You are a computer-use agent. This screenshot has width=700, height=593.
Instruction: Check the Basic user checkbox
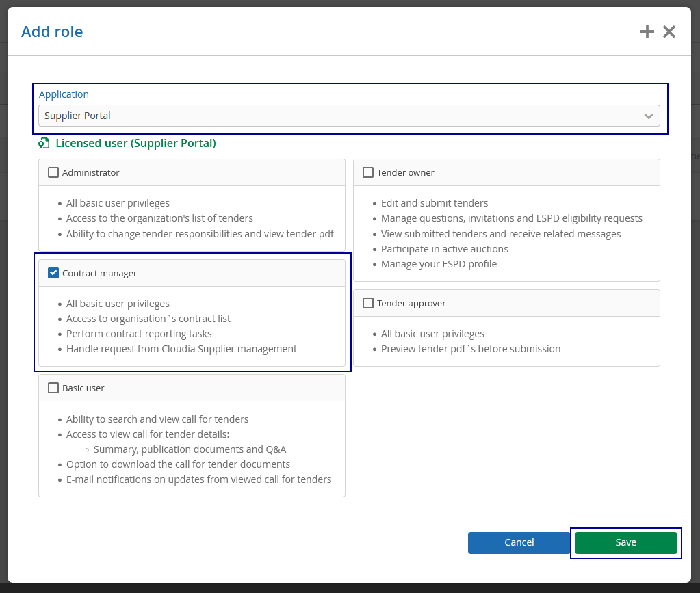point(53,388)
